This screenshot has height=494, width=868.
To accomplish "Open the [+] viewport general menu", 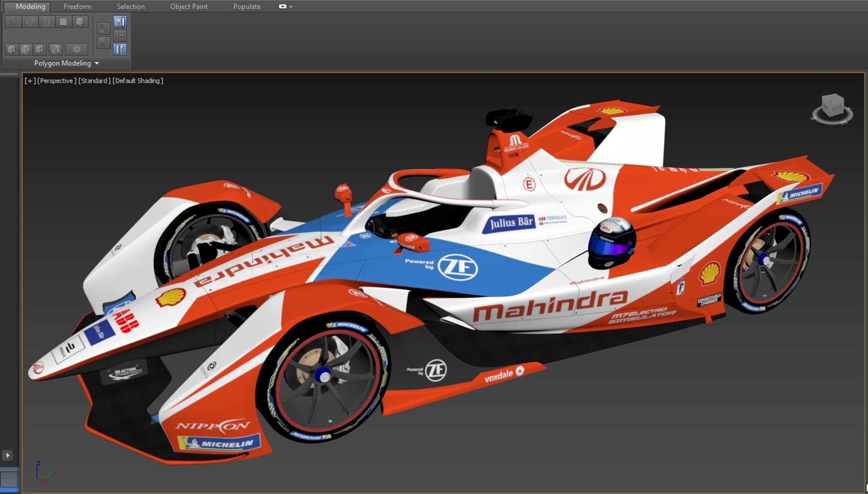I will (x=30, y=81).
